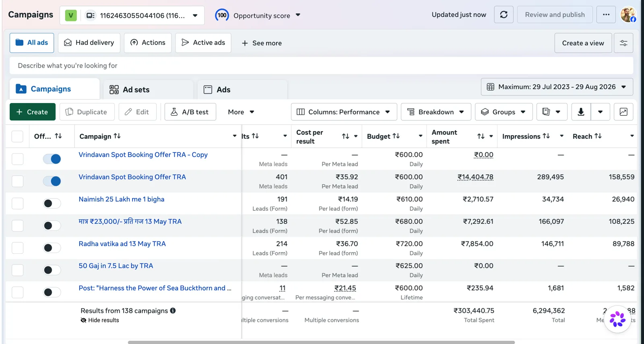Click the Opportunity score 100 circle
The image size is (644, 344).
pyautogui.click(x=222, y=15)
